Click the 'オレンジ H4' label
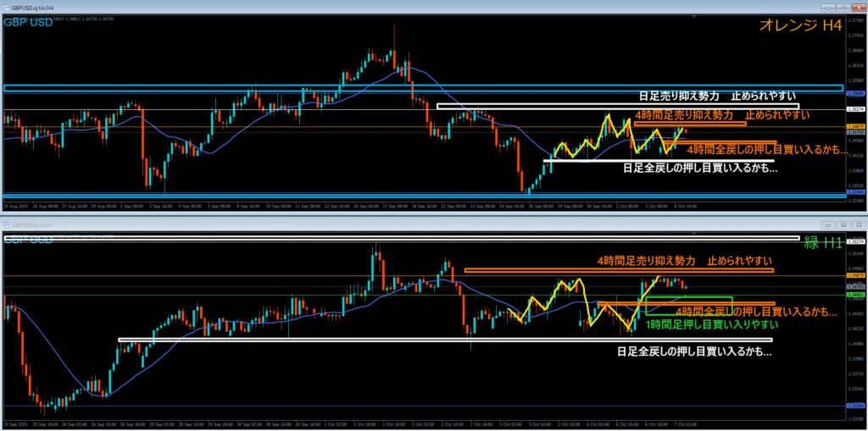The image size is (868, 431). pos(800,25)
